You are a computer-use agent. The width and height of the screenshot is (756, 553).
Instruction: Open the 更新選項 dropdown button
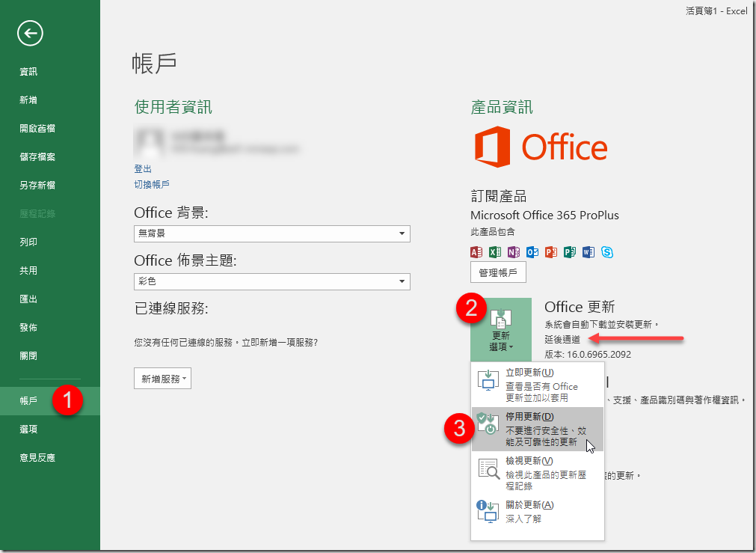click(501, 329)
